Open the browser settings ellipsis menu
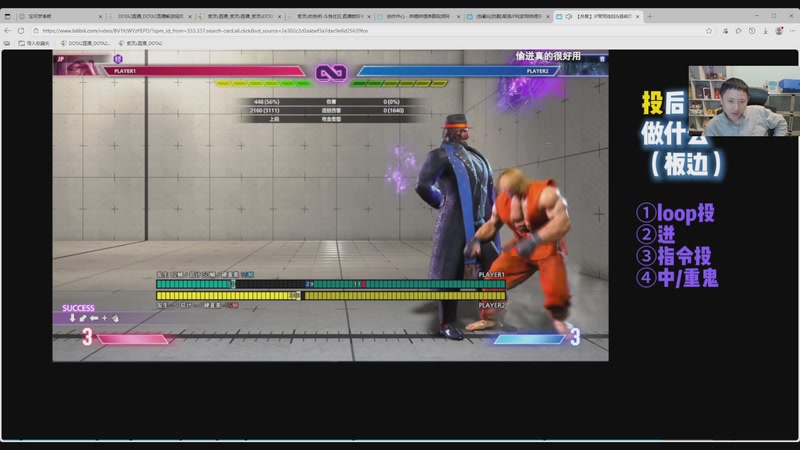Image resolution: width=800 pixels, height=450 pixels. point(792,31)
